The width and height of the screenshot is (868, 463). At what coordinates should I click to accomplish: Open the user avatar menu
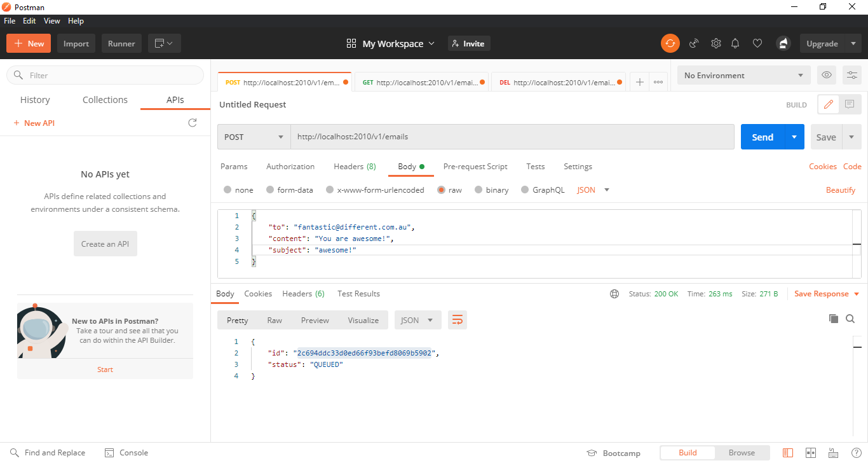tap(783, 43)
